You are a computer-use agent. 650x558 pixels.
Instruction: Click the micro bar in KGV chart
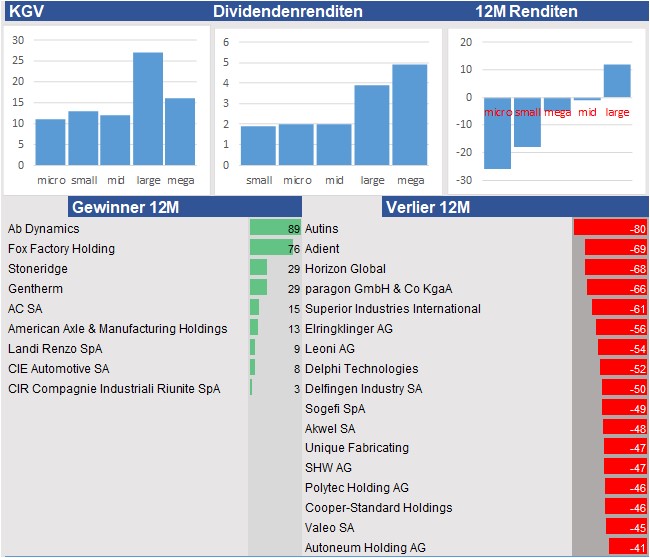click(51, 142)
